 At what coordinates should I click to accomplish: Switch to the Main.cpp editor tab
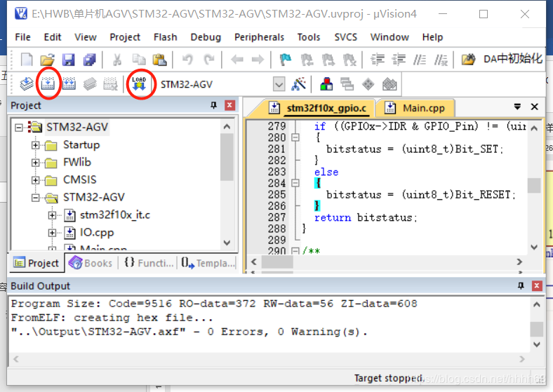coord(415,108)
